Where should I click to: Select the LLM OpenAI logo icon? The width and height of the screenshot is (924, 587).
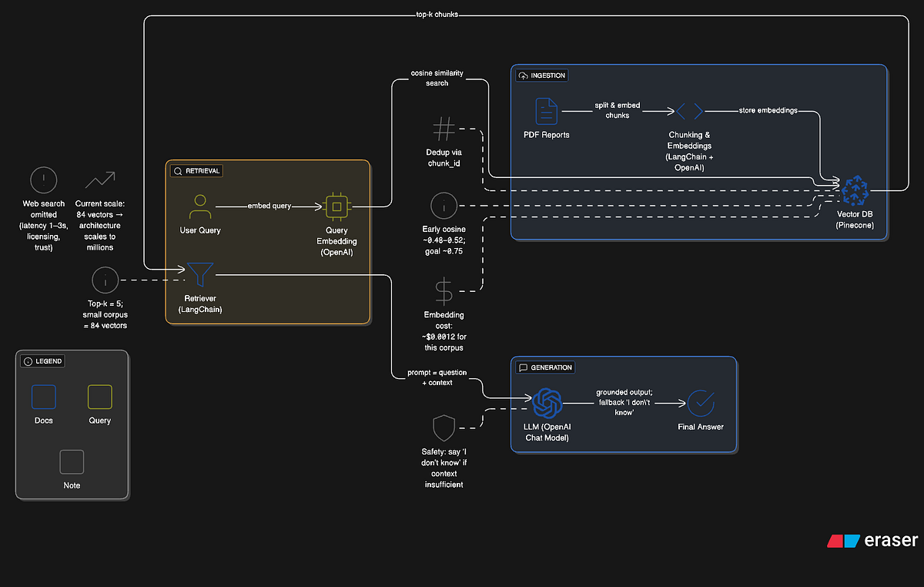[x=547, y=403]
